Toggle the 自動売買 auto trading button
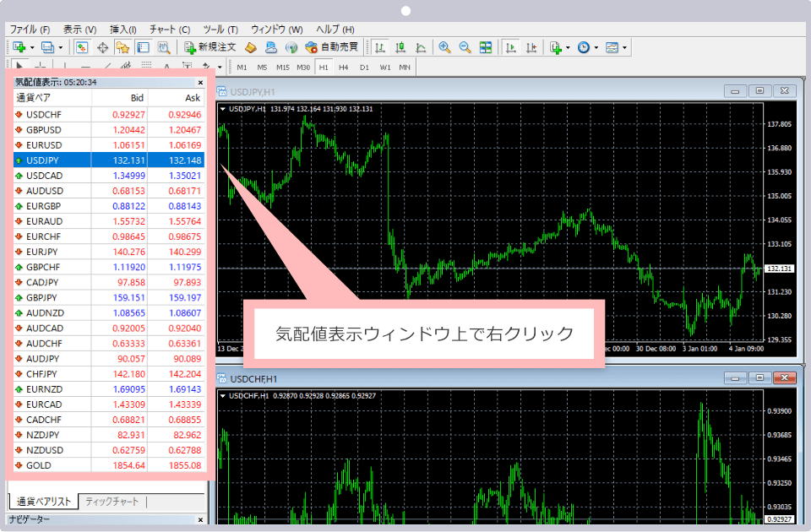The width and height of the screenshot is (811, 532). [332, 47]
